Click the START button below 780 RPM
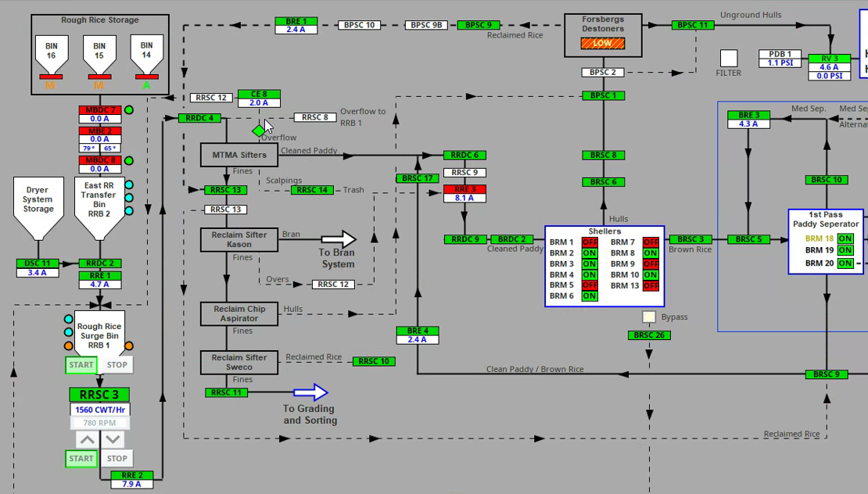This screenshot has height=494, width=868. pyautogui.click(x=81, y=459)
